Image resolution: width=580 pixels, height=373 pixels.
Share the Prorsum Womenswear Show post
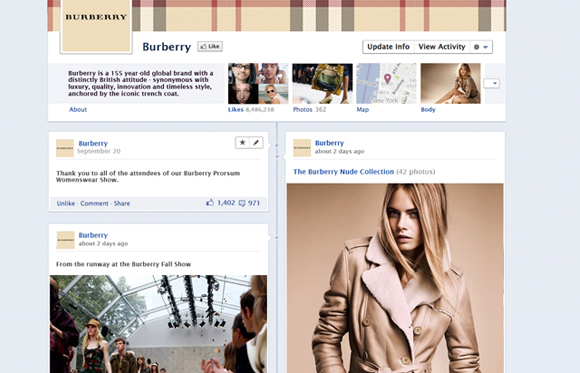click(122, 203)
